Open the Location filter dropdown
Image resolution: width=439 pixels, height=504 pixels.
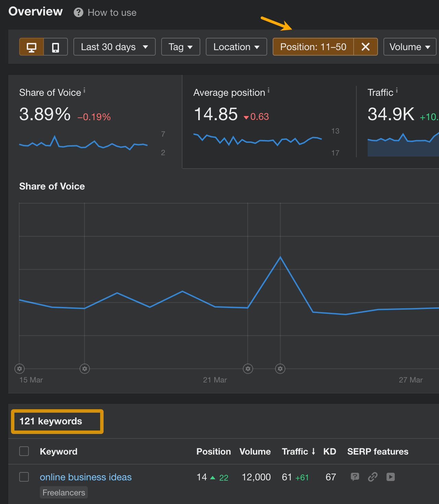236,47
